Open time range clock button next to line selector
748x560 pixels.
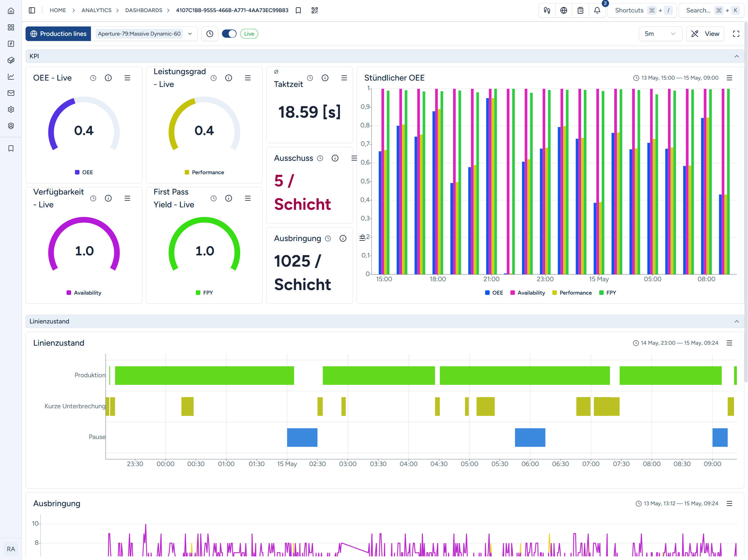(210, 34)
